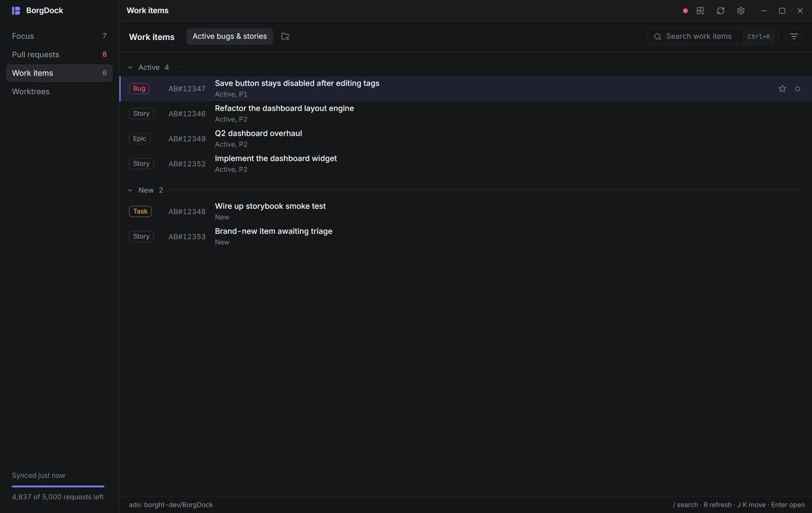Click the red Bug type badge
Viewport: 812px width, 513px height.
coord(139,89)
